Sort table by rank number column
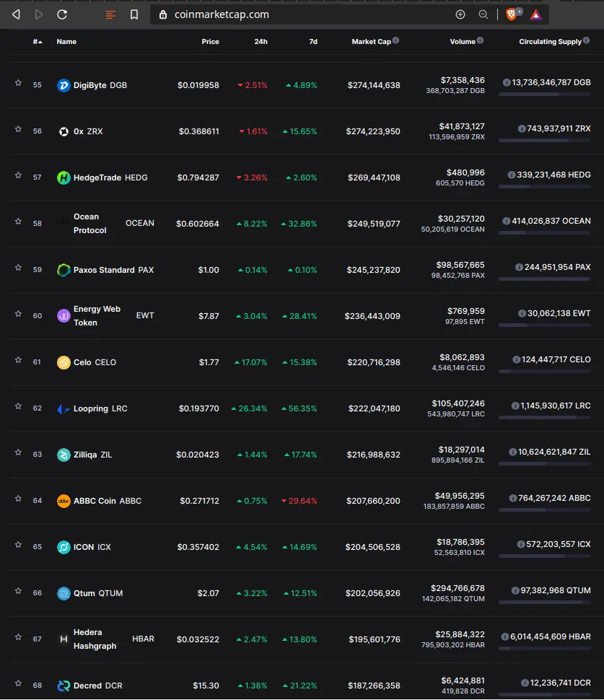This screenshot has width=604, height=700. (x=38, y=42)
